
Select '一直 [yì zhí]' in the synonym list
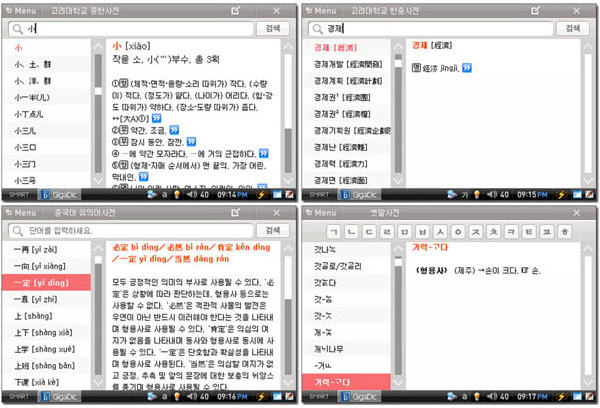pos(46,299)
